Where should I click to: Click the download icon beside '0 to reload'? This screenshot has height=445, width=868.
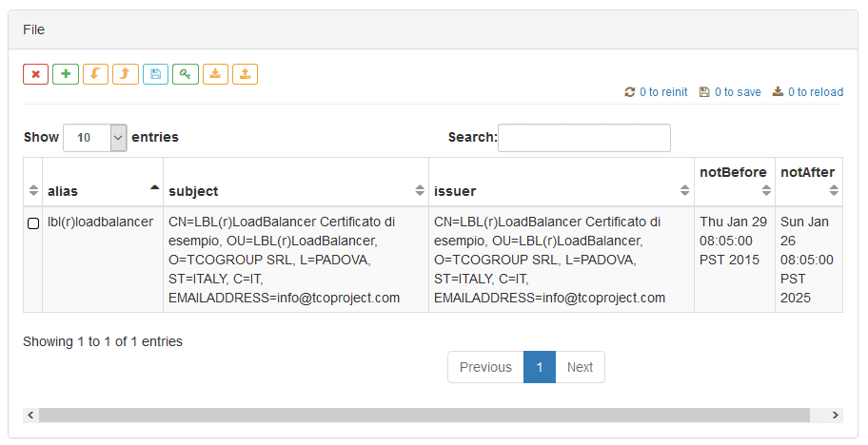click(x=778, y=92)
